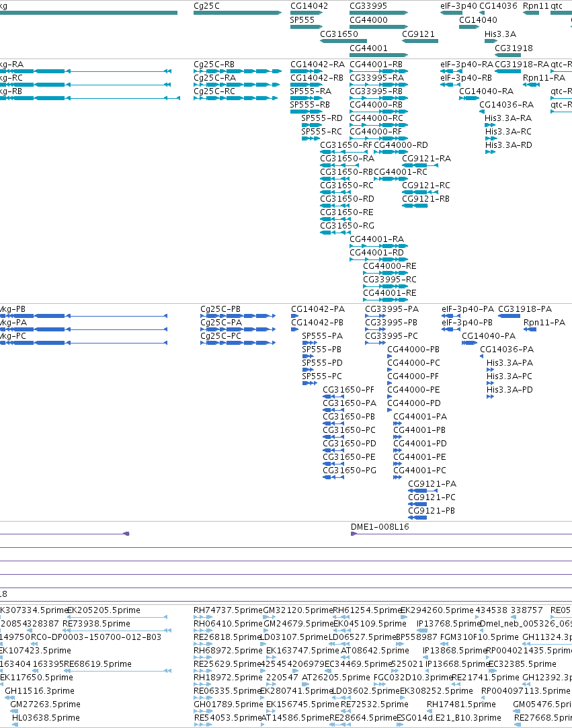Click the Cg25C-RB transcript
The height and width of the screenshot is (728, 572).
[x=238, y=71]
